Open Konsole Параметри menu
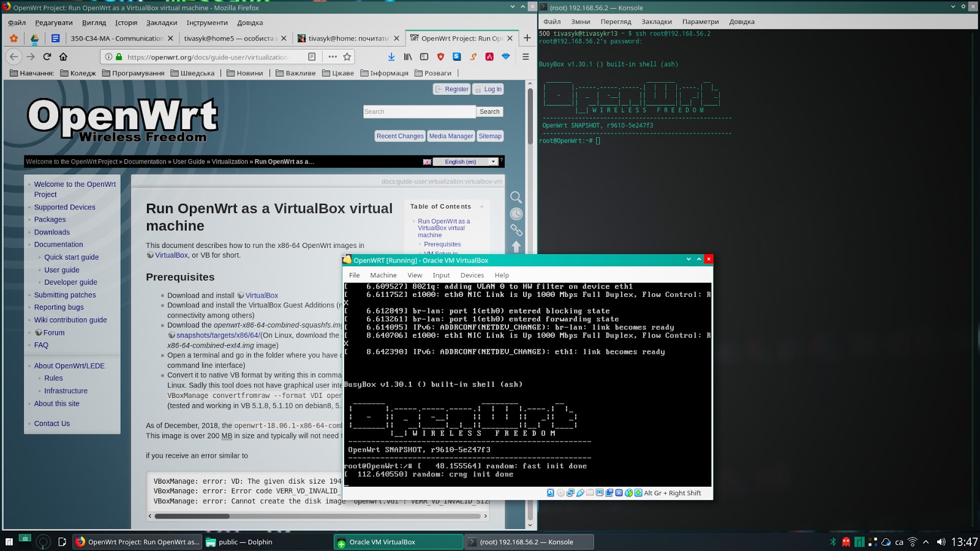This screenshot has width=980, height=551. [701, 21]
